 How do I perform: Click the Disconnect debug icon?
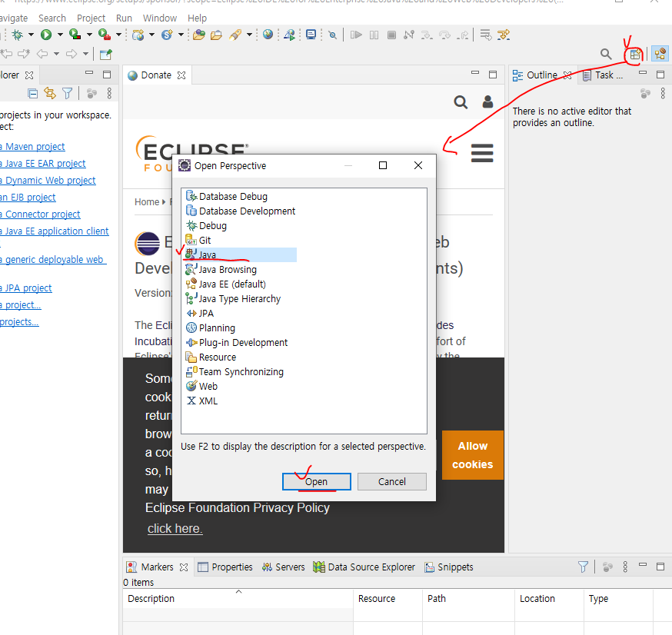tap(409, 35)
